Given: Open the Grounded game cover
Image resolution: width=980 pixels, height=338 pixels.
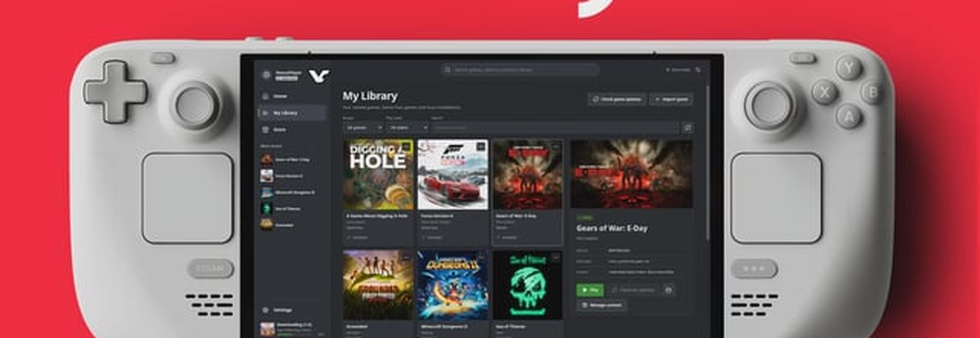Looking at the screenshot, I should (378, 285).
